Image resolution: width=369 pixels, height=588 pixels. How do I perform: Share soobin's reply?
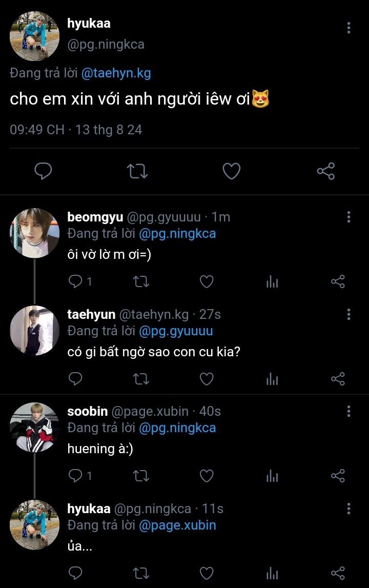click(x=338, y=476)
